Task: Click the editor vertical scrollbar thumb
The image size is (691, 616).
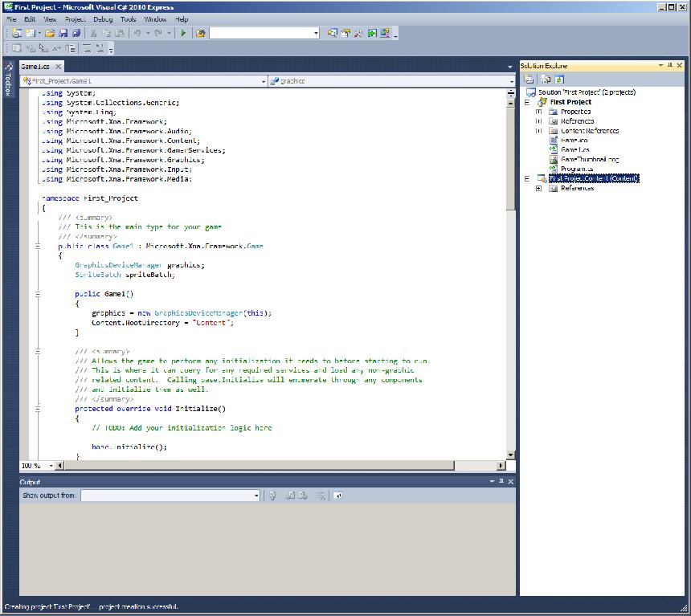Action: click(x=511, y=157)
